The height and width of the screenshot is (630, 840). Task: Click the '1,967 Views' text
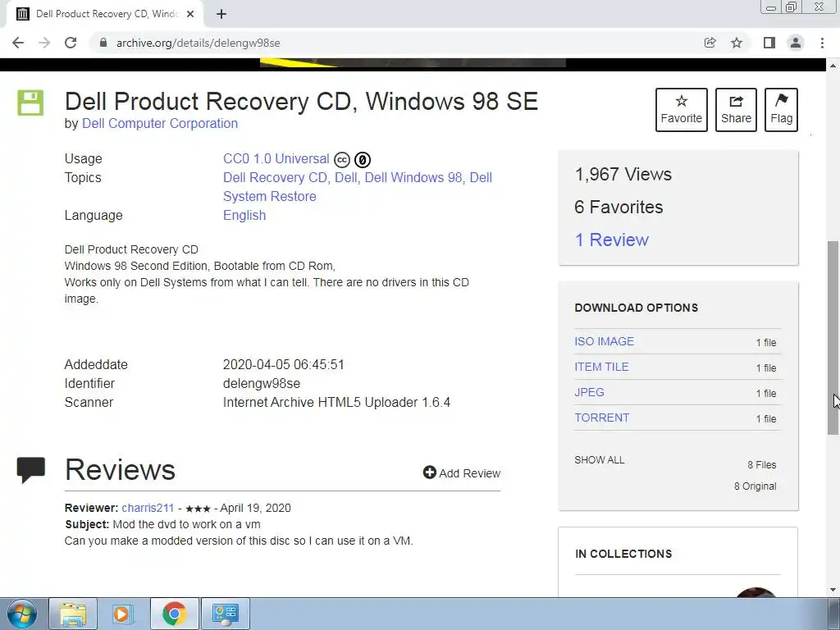623,174
